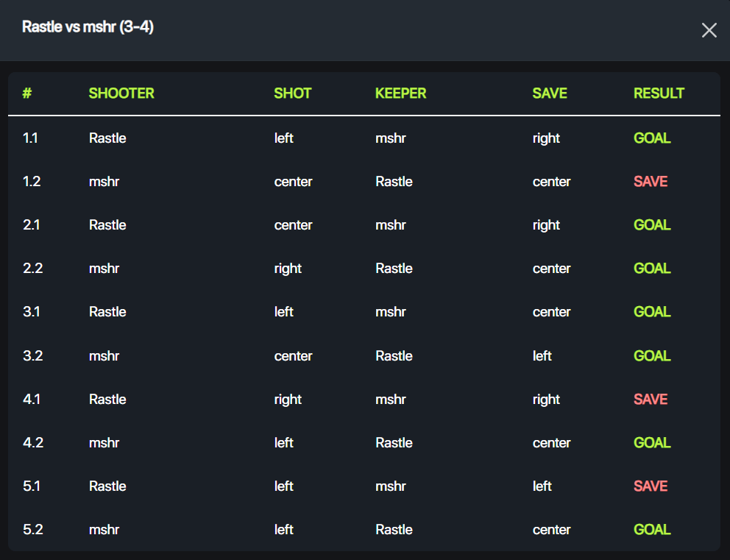Click the # column header

click(27, 93)
